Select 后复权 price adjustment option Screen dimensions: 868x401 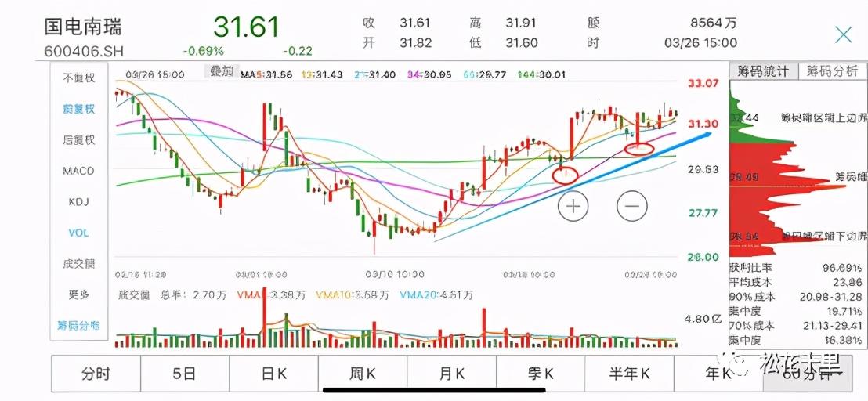[79, 140]
